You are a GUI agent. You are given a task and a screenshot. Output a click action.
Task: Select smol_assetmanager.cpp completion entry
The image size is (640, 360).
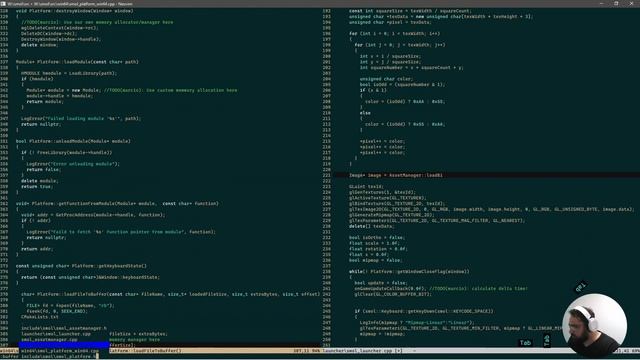coord(49,340)
